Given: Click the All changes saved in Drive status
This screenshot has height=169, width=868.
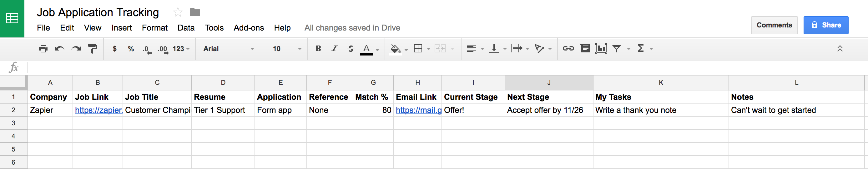Looking at the screenshot, I should click(x=352, y=28).
